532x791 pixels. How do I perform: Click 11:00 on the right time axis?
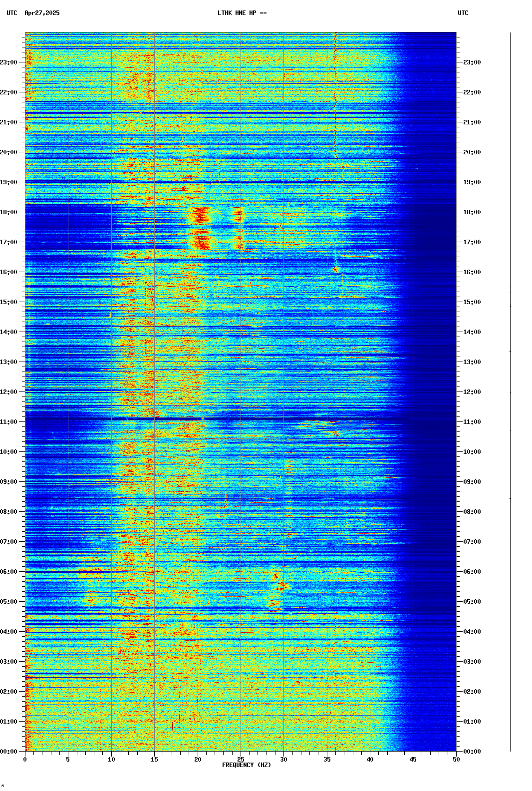(472, 422)
